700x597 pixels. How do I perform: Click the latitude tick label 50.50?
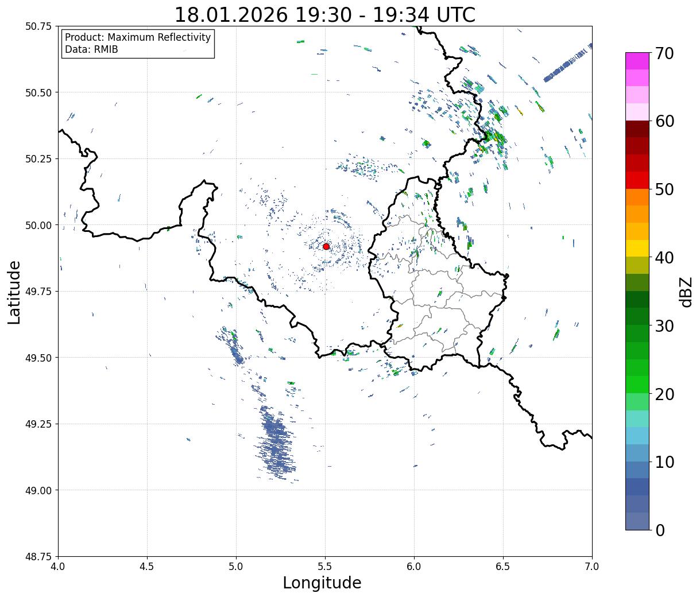click(x=38, y=92)
